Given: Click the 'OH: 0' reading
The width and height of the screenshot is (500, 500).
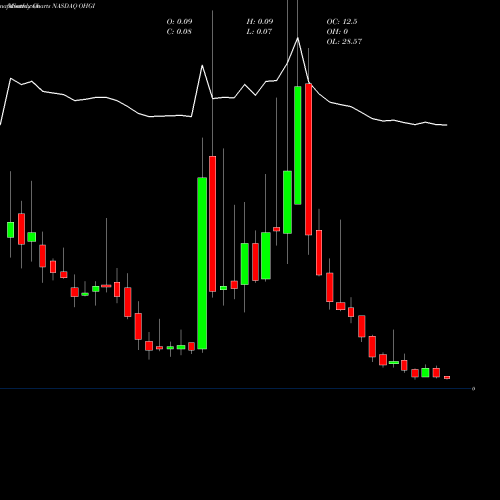Looking at the screenshot, I should click(337, 32).
